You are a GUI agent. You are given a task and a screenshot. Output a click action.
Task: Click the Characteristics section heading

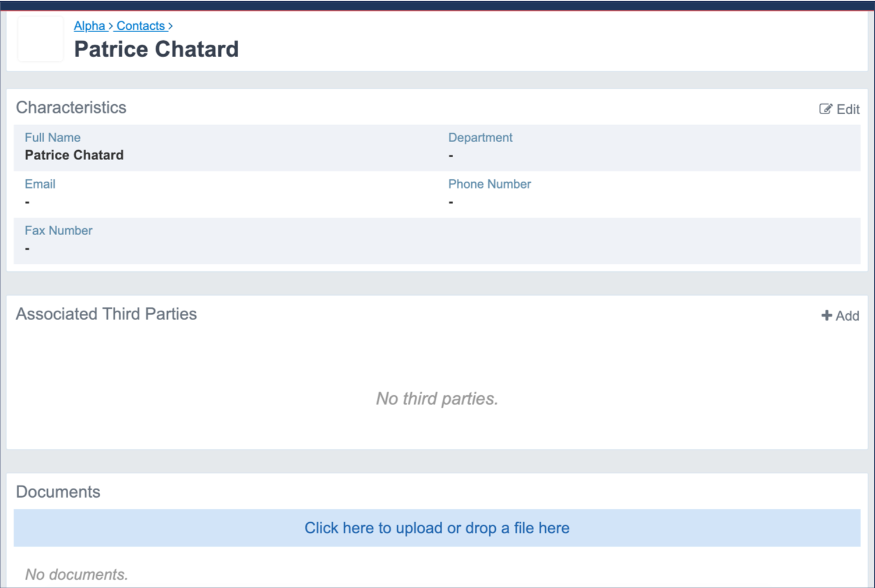coord(71,107)
